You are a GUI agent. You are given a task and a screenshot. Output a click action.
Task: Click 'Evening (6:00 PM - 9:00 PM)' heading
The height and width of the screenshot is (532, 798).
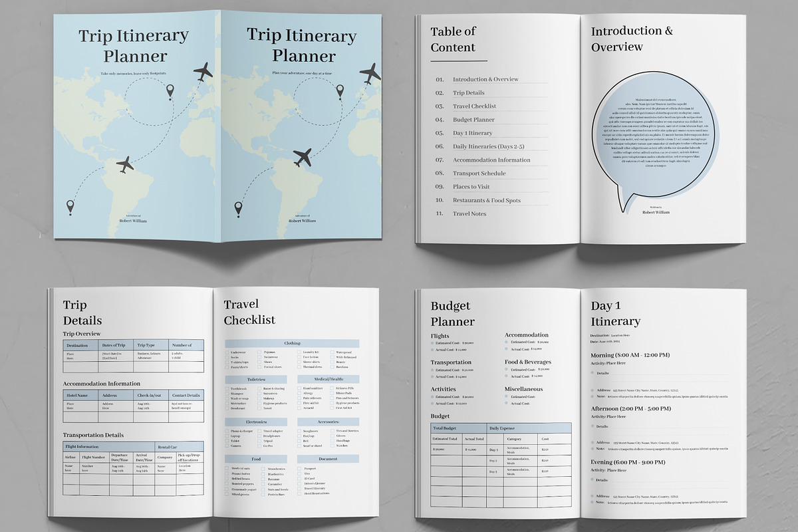pyautogui.click(x=628, y=462)
